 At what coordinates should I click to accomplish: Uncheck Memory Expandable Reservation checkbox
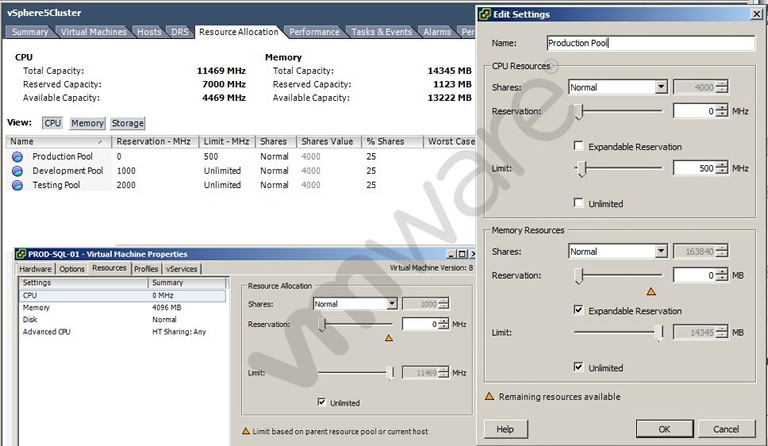point(578,310)
